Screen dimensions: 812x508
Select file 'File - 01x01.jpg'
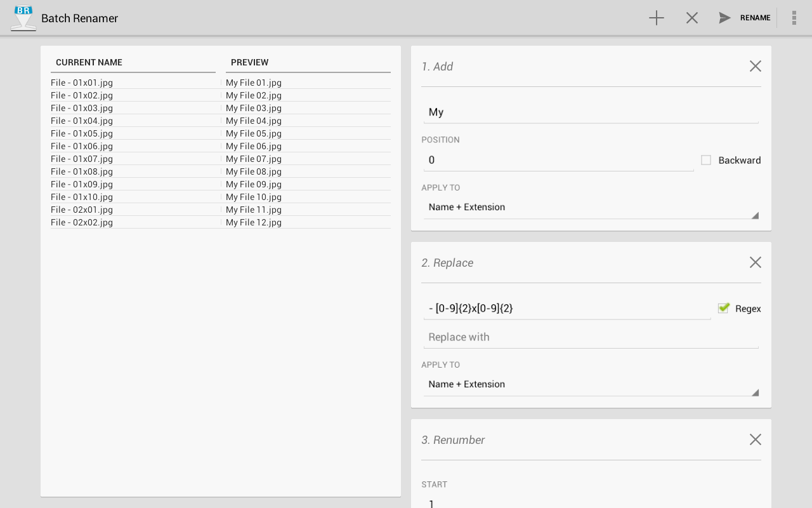coord(82,83)
